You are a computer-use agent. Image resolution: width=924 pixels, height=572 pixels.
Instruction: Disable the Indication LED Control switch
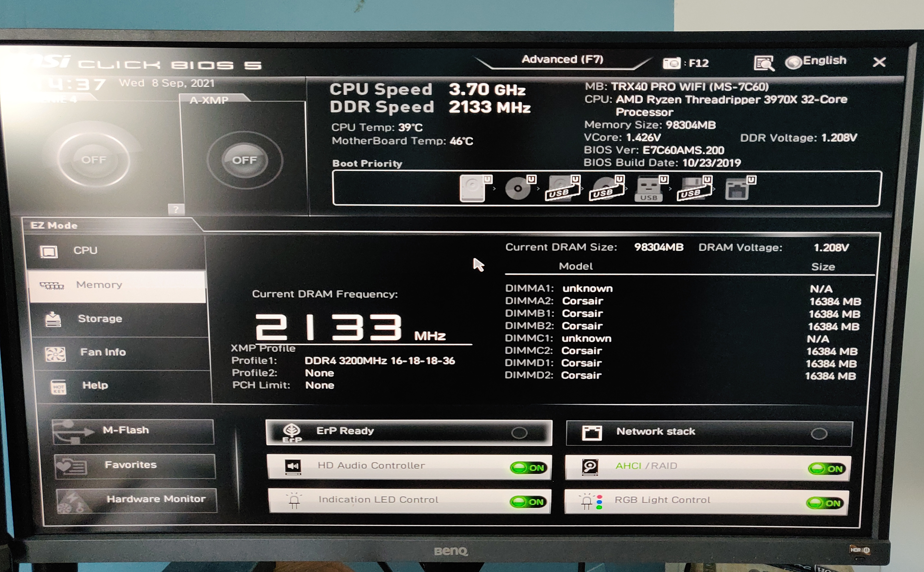pos(528,502)
